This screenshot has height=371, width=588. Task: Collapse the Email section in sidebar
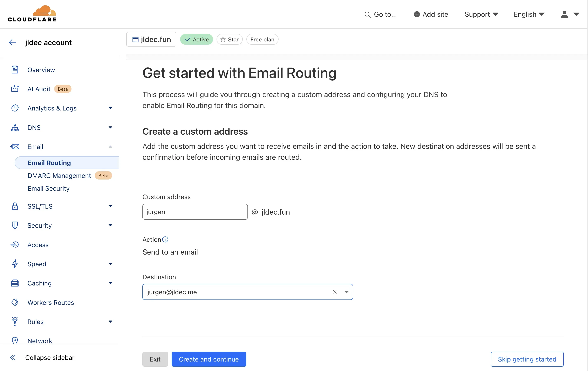(110, 147)
